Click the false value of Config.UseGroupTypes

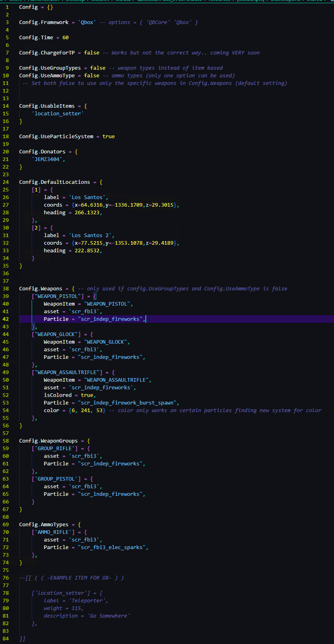pyautogui.click(x=98, y=68)
